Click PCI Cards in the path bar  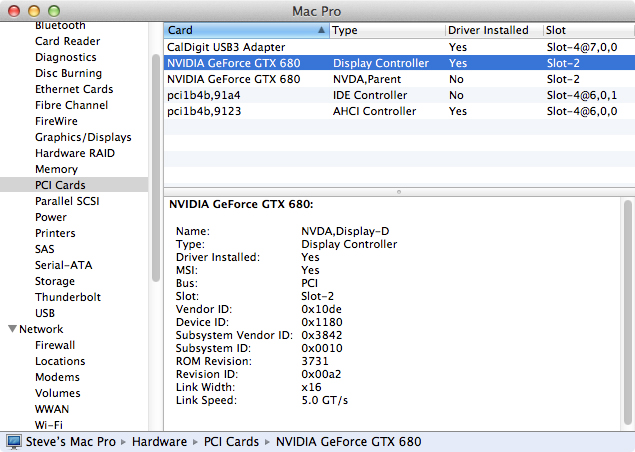(x=231, y=441)
